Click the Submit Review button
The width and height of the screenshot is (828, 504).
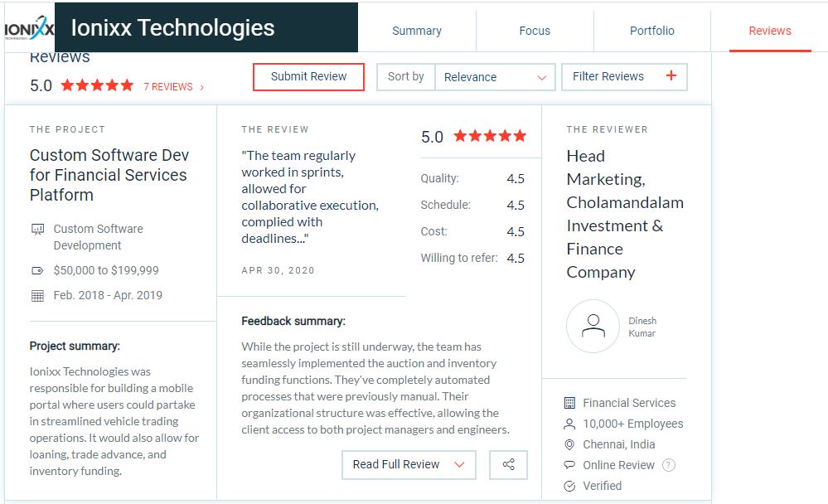(308, 76)
